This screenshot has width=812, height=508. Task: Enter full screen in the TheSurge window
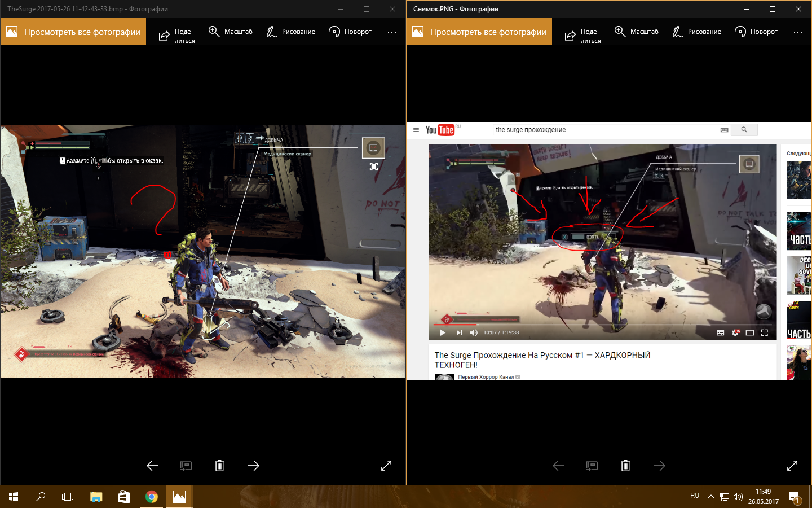pos(386,466)
